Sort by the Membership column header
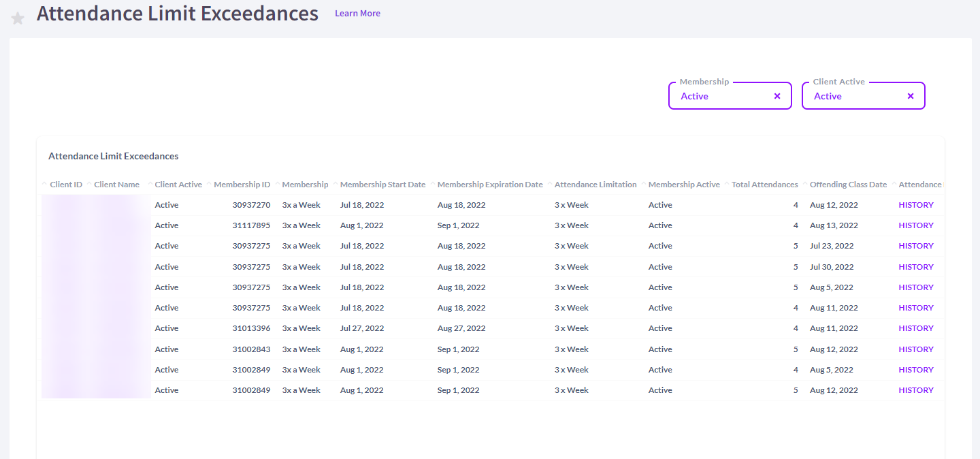The image size is (980, 459). 305,185
